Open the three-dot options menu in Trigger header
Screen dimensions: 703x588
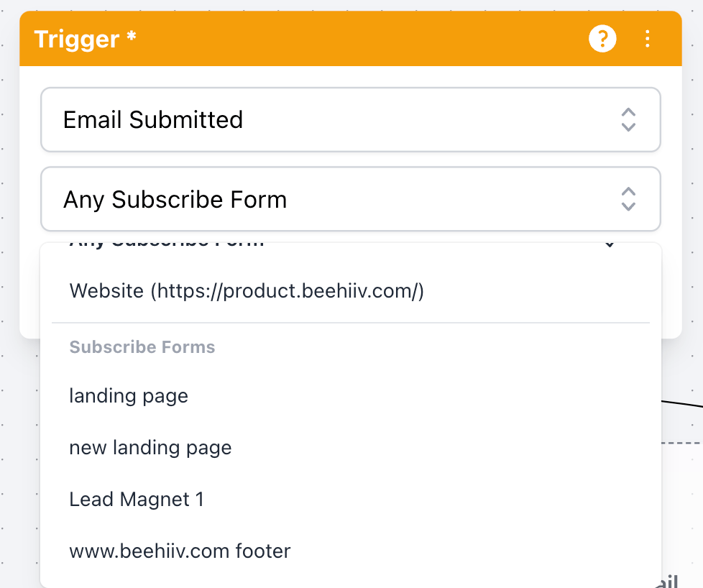647,39
